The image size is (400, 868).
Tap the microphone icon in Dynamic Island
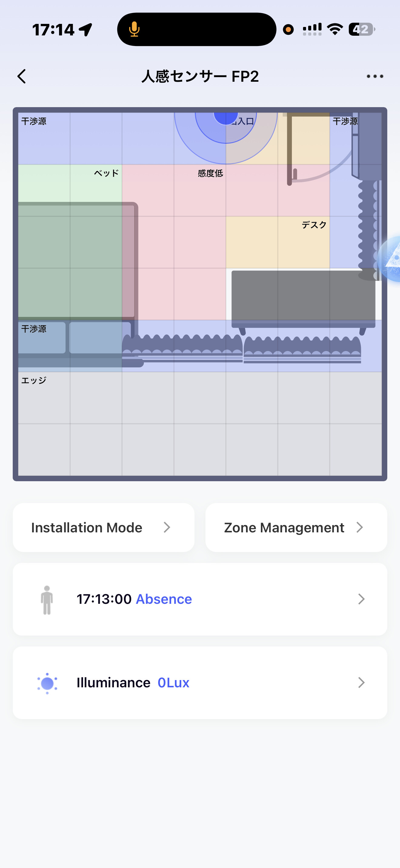134,29
